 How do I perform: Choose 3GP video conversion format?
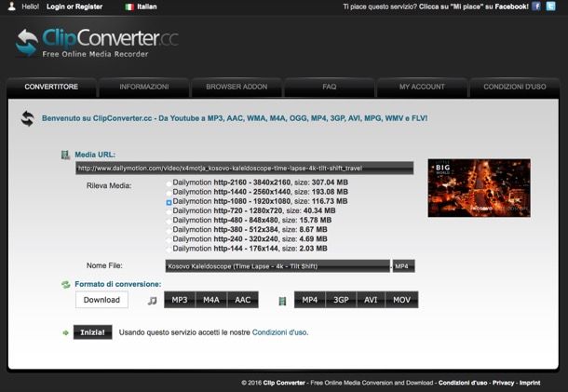(x=341, y=300)
